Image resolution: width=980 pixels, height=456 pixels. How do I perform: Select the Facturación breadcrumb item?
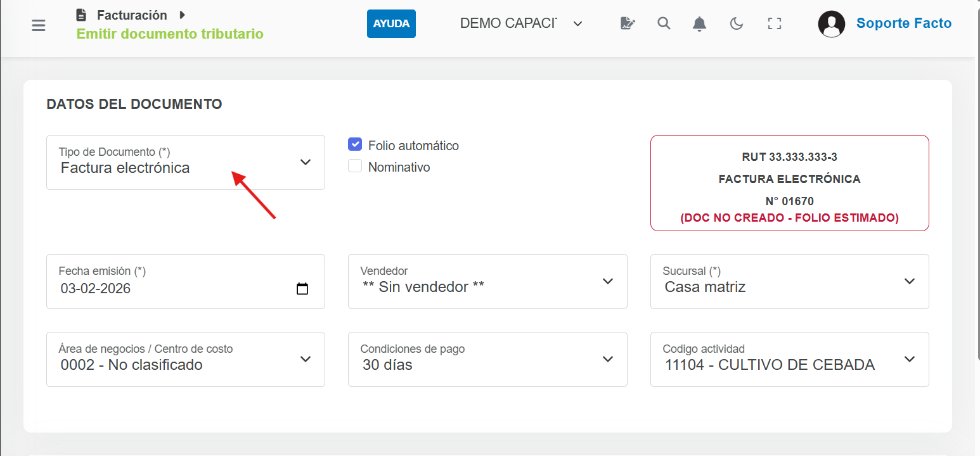click(132, 15)
